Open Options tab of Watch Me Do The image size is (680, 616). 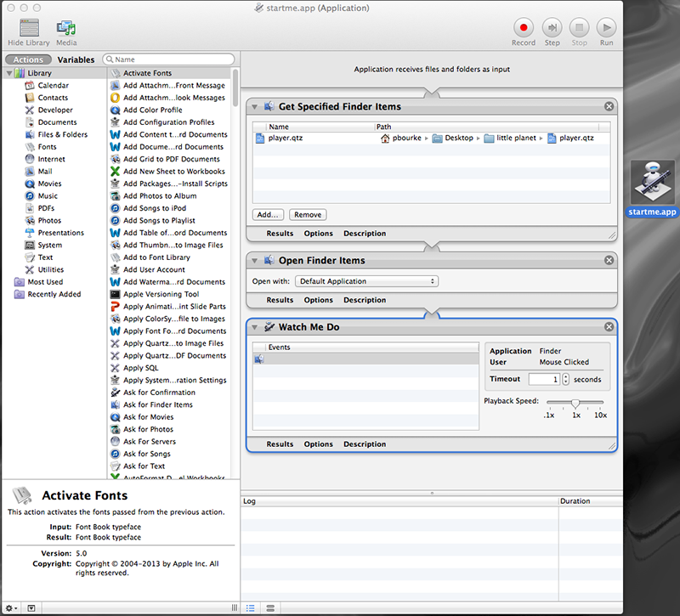pyautogui.click(x=318, y=444)
